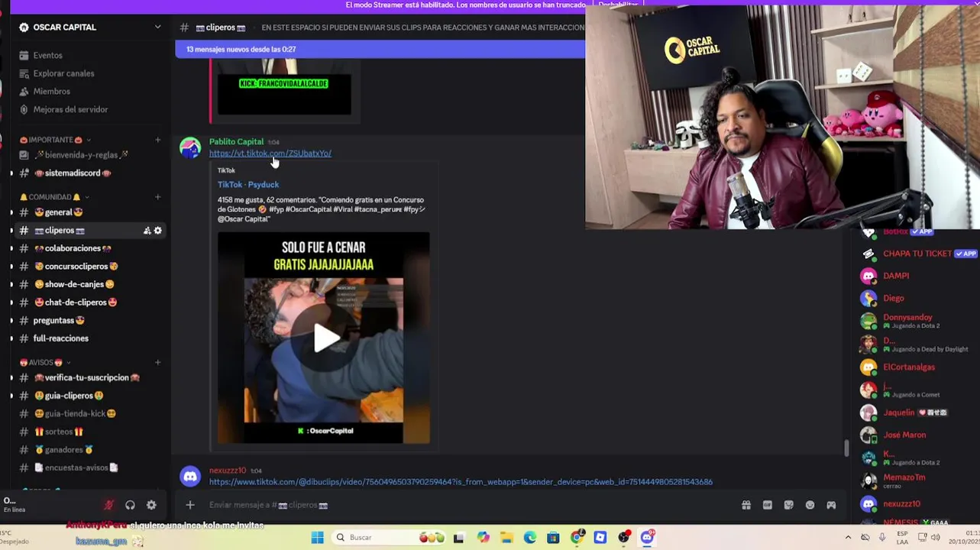Open Explorar canales

click(63, 73)
